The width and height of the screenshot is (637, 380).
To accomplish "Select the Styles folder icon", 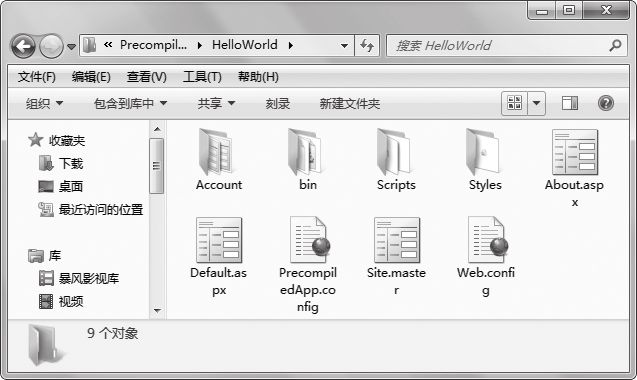I will coord(483,151).
